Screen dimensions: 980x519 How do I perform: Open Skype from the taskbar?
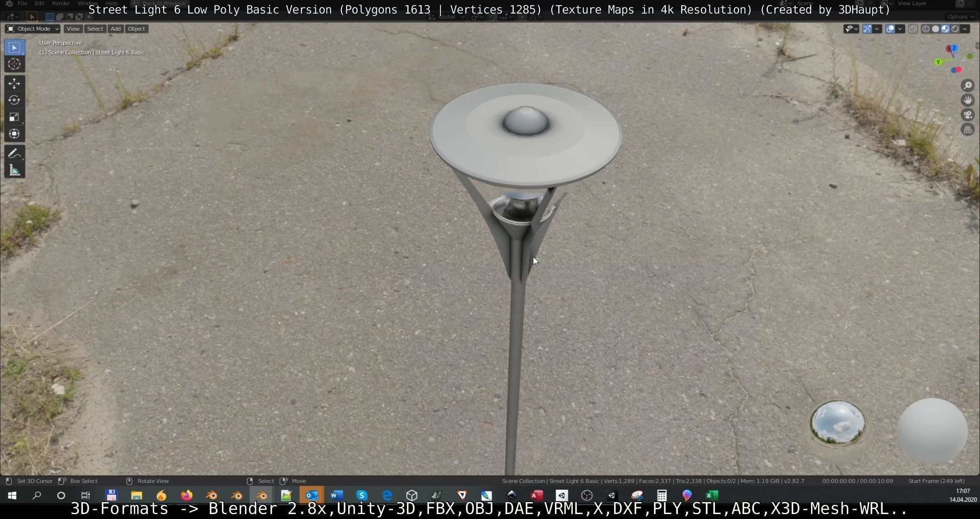362,495
